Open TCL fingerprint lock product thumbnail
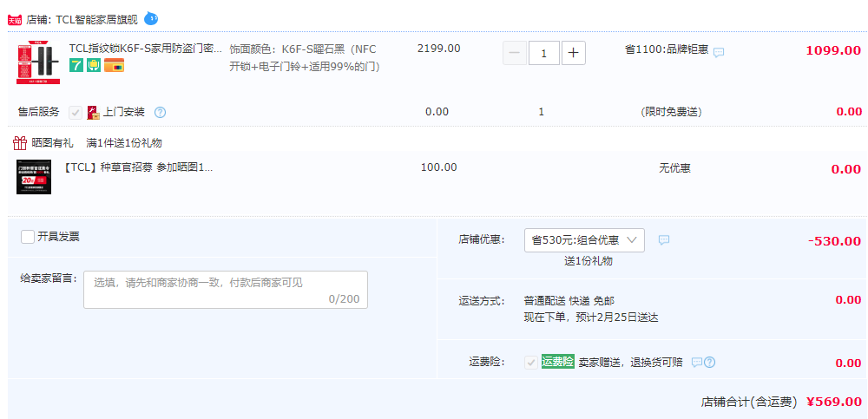 point(38,62)
